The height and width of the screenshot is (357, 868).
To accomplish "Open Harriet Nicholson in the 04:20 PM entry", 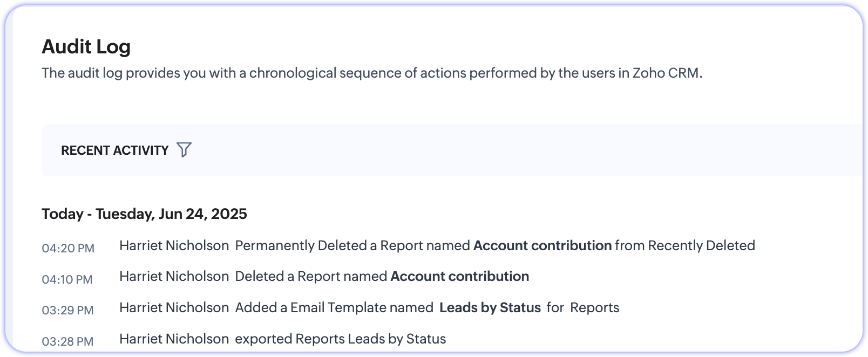I will 174,246.
